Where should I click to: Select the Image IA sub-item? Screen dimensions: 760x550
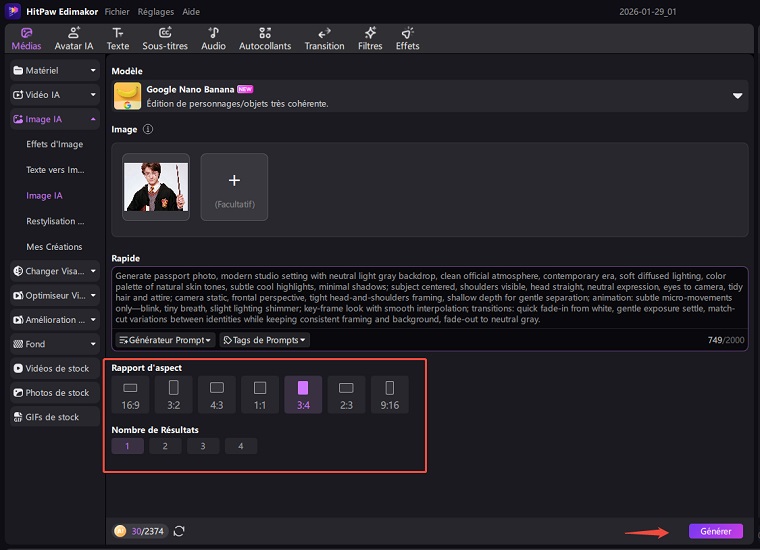(x=44, y=195)
